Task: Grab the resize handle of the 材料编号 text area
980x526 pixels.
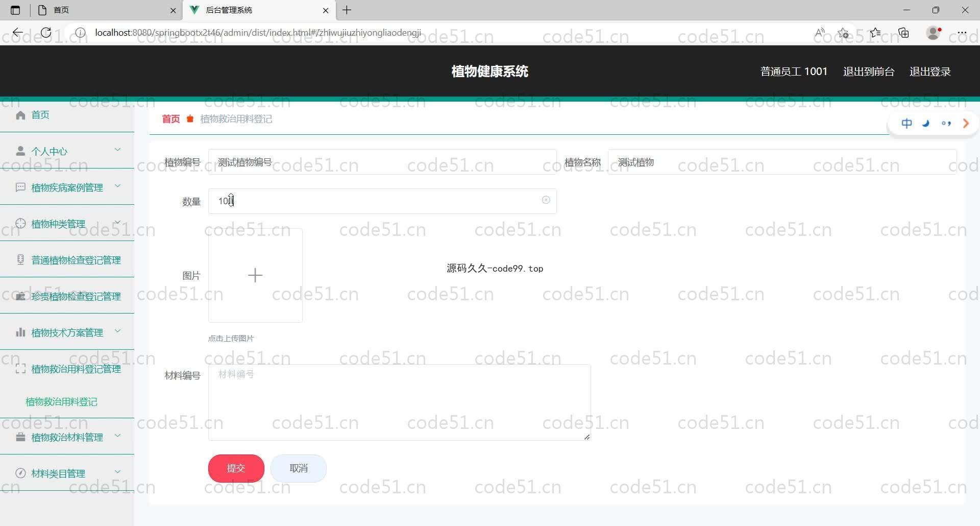Action: [x=587, y=437]
